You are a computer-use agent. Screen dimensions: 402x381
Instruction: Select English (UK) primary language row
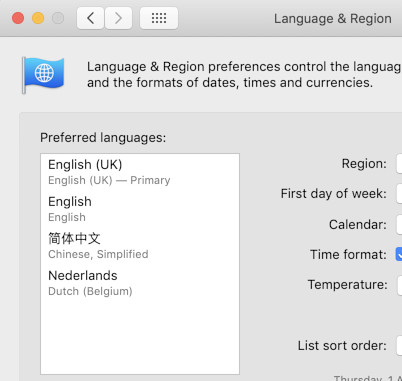click(140, 172)
